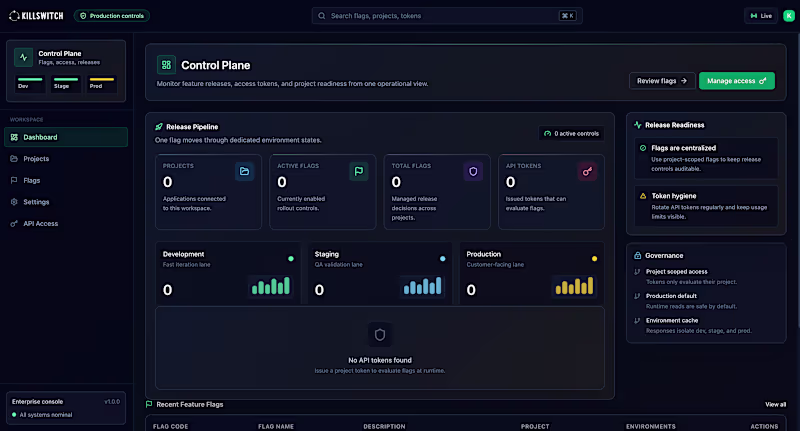800x431 pixels.
Task: Open the Staging environment card
Action: (x=380, y=273)
